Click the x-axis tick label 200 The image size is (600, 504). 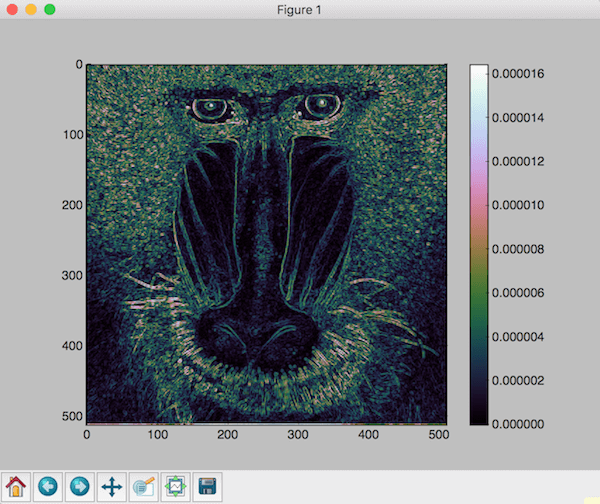(228, 435)
